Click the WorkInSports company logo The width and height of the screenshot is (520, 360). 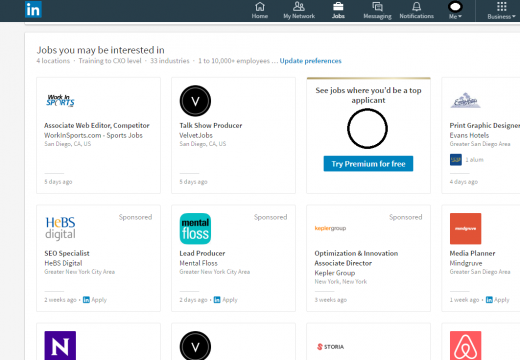[x=60, y=101]
